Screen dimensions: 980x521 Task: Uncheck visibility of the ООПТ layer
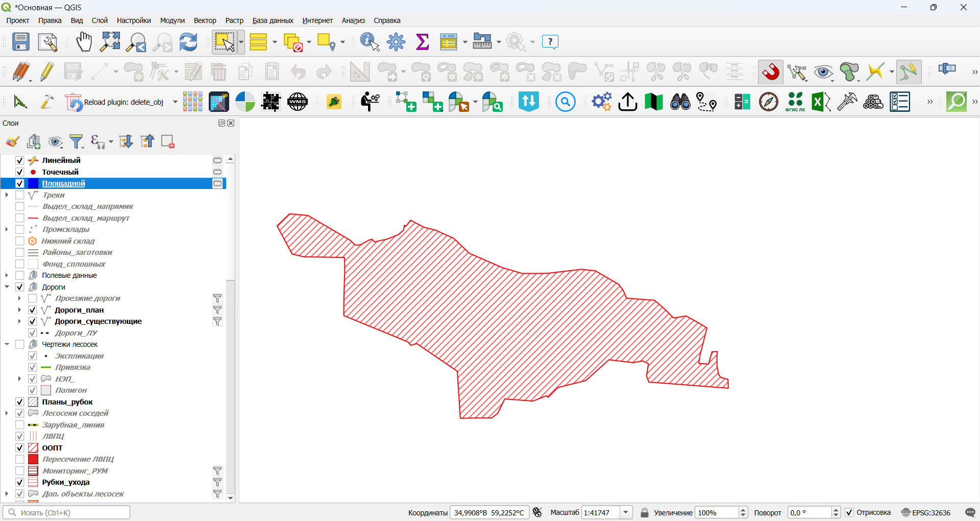coord(20,448)
